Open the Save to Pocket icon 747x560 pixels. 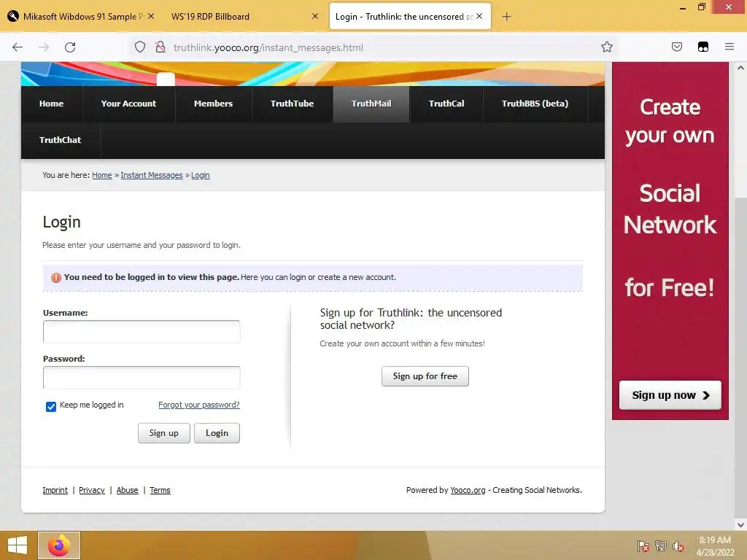[x=677, y=47]
